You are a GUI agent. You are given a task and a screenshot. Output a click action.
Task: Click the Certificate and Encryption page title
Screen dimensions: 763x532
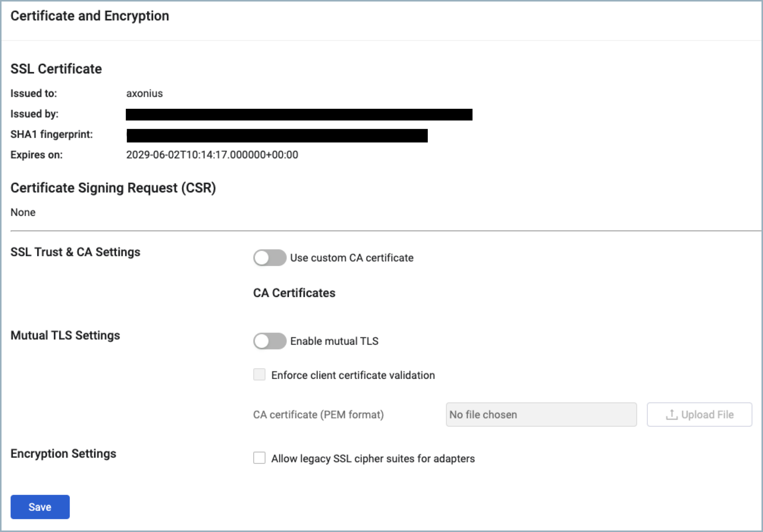[90, 16]
